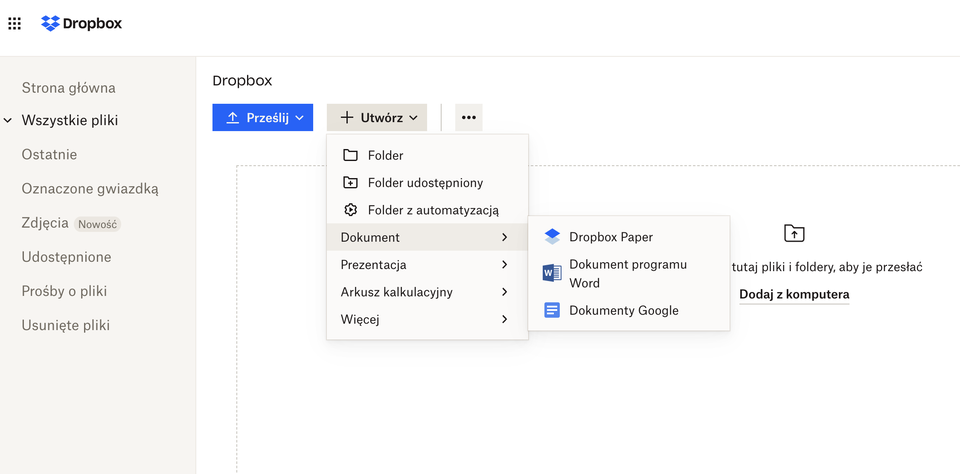Click the Dropbox Paper icon
This screenshot has width=960, height=474.
552,236
